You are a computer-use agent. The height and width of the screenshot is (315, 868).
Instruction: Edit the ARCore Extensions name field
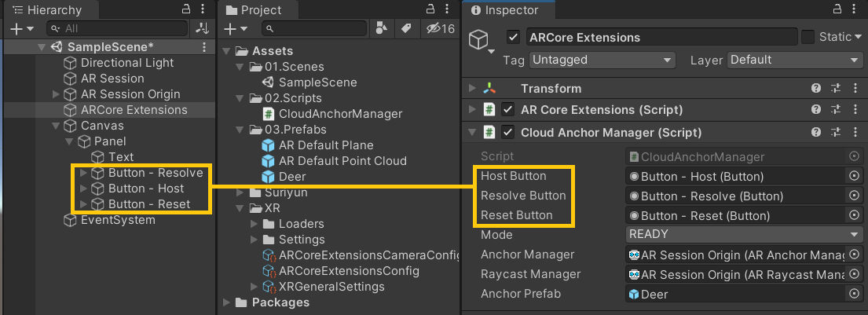coord(661,37)
